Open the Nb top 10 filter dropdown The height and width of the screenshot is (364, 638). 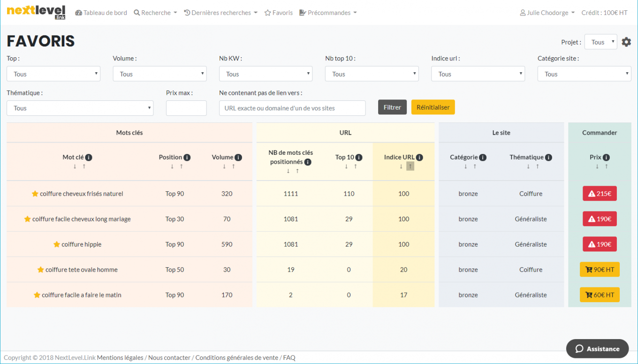[372, 74]
